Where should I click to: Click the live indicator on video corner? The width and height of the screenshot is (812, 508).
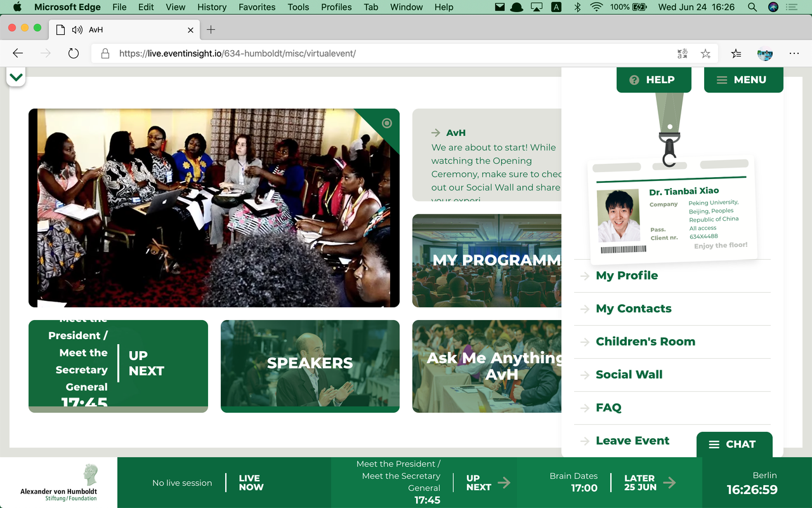click(387, 123)
